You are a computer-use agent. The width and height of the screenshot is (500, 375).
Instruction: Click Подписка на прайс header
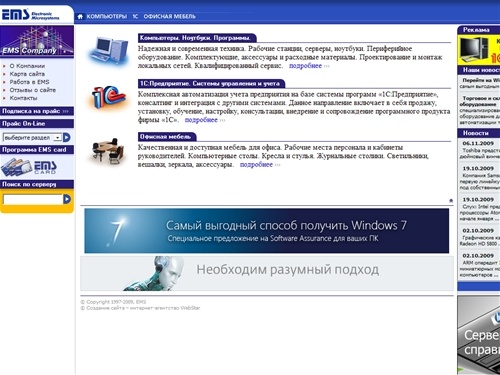[x=37, y=111]
